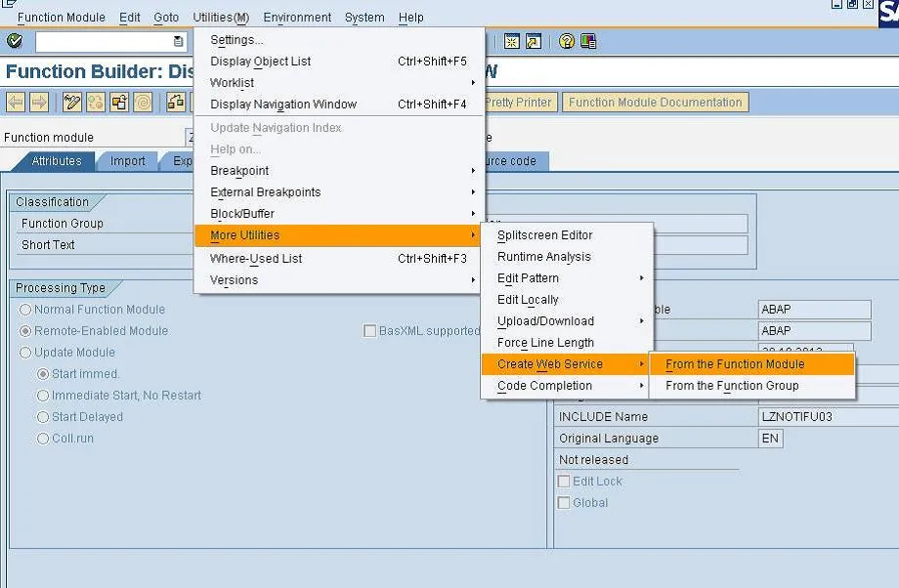Select the Forward navigation arrow icon
Viewport: 899px width, 588px height.
[x=37, y=102]
